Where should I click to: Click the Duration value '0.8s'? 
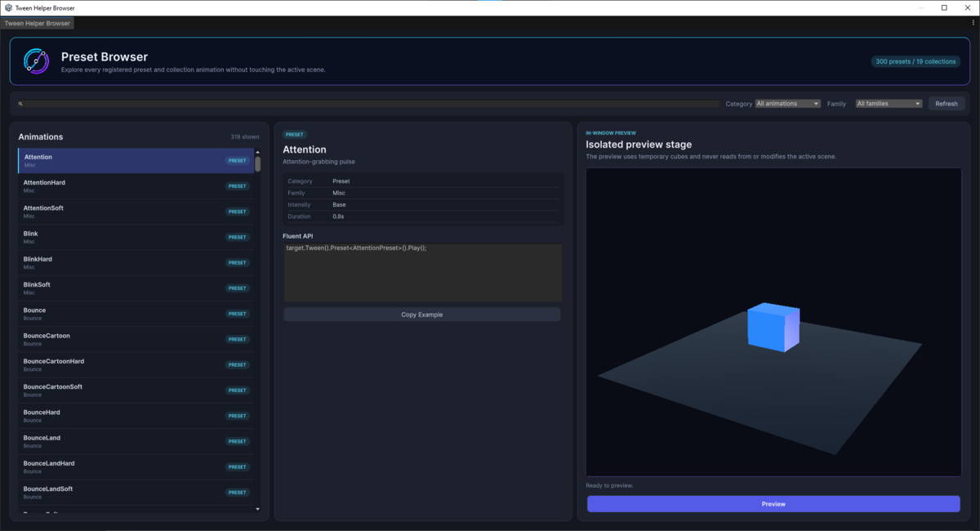coord(339,216)
